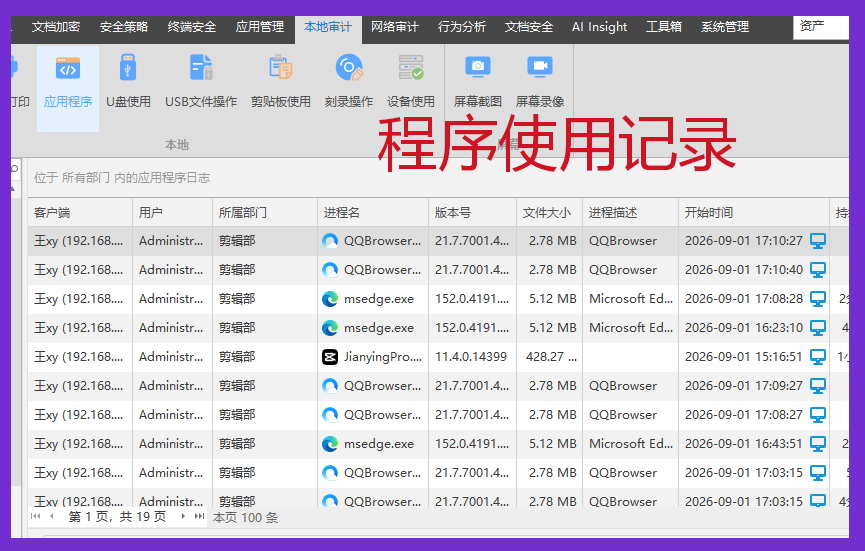Click 第 1 页, 共 19 页 page indicator

click(117, 517)
